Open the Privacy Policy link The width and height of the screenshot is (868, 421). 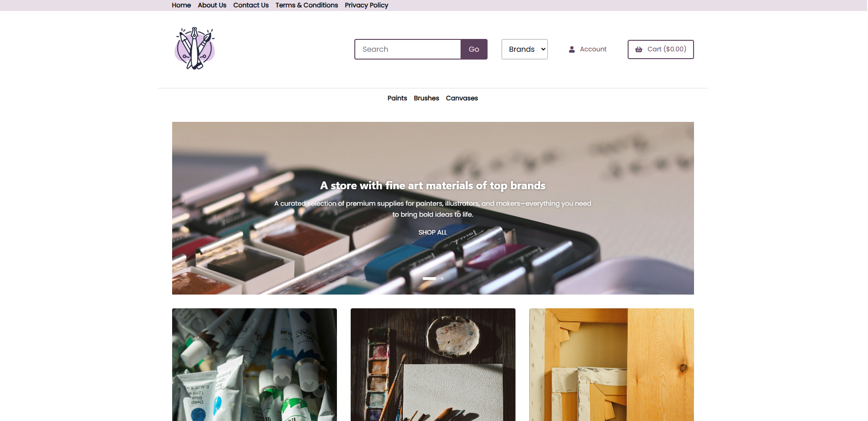(366, 5)
